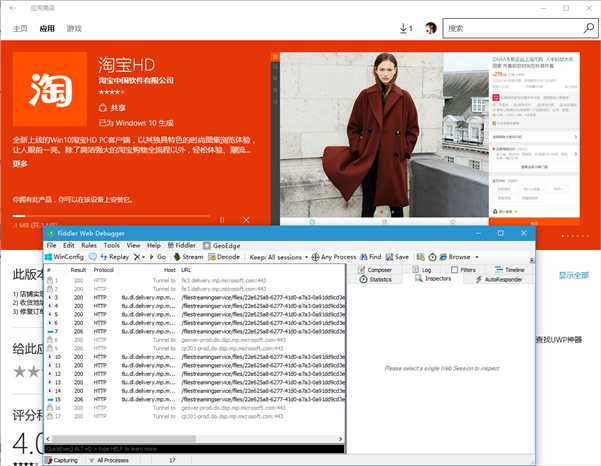601x466 pixels.
Task: Click the download progress bar
Action: (x=111, y=216)
